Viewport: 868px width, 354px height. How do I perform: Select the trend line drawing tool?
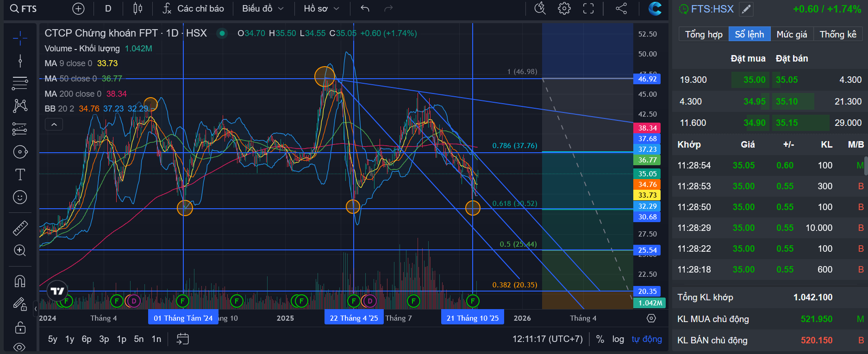point(20,61)
